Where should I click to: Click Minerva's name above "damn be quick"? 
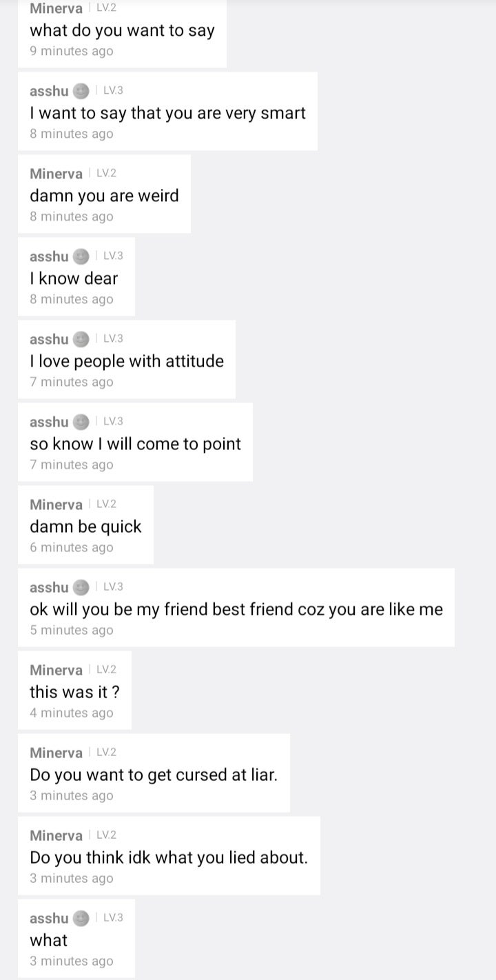56,504
